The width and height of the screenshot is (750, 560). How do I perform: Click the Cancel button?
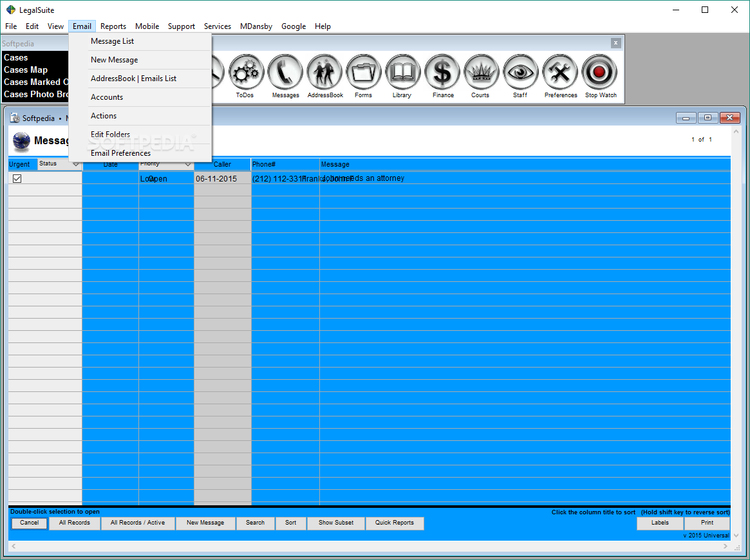[29, 523]
